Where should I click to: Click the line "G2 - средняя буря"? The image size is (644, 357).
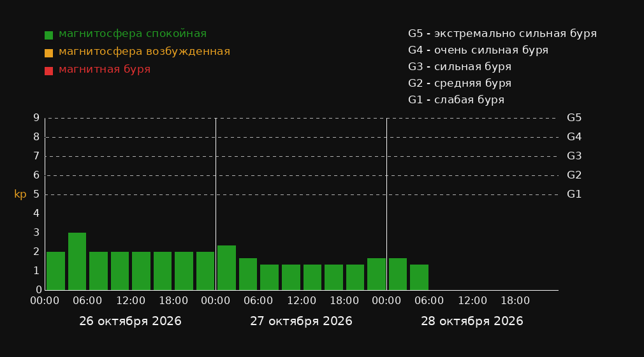(x=460, y=84)
